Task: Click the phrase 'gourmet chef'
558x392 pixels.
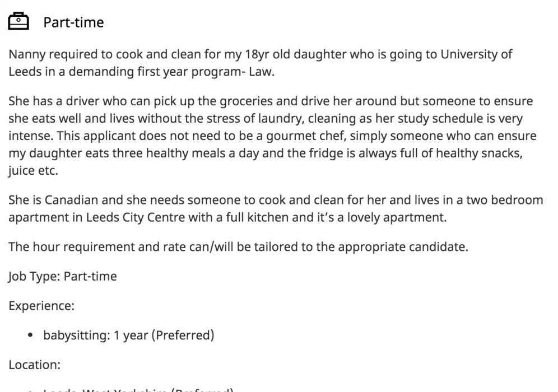Action: pos(306,136)
